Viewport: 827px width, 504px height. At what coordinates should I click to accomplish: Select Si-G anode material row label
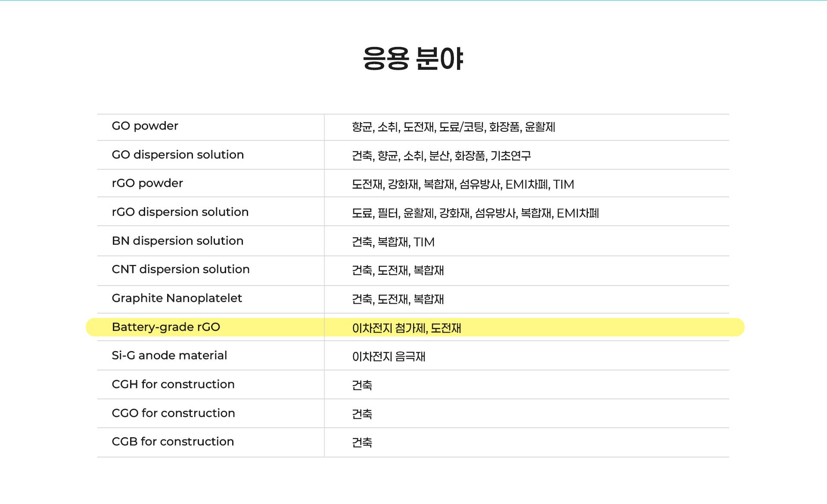coord(169,356)
